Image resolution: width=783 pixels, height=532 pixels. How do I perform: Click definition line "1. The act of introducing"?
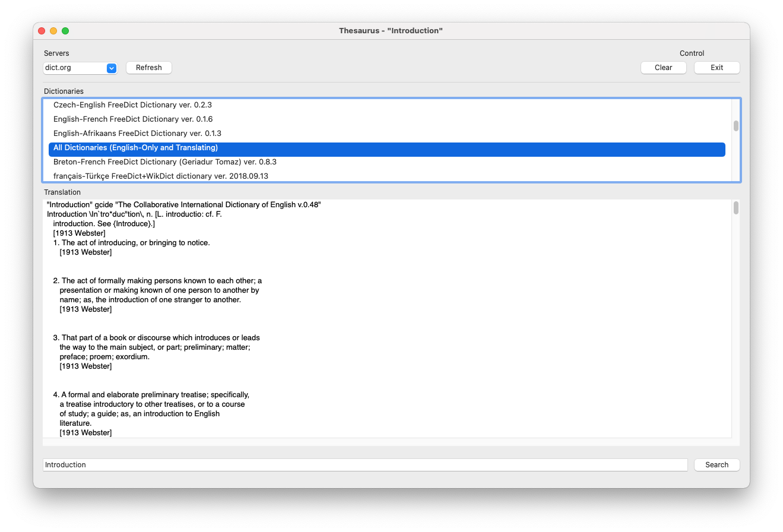[131, 243]
